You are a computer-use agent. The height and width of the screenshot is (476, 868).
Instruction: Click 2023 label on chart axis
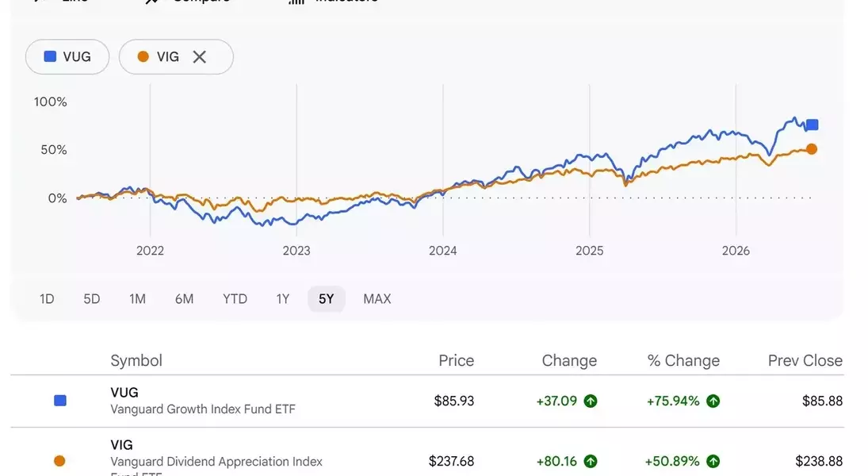[x=296, y=251]
